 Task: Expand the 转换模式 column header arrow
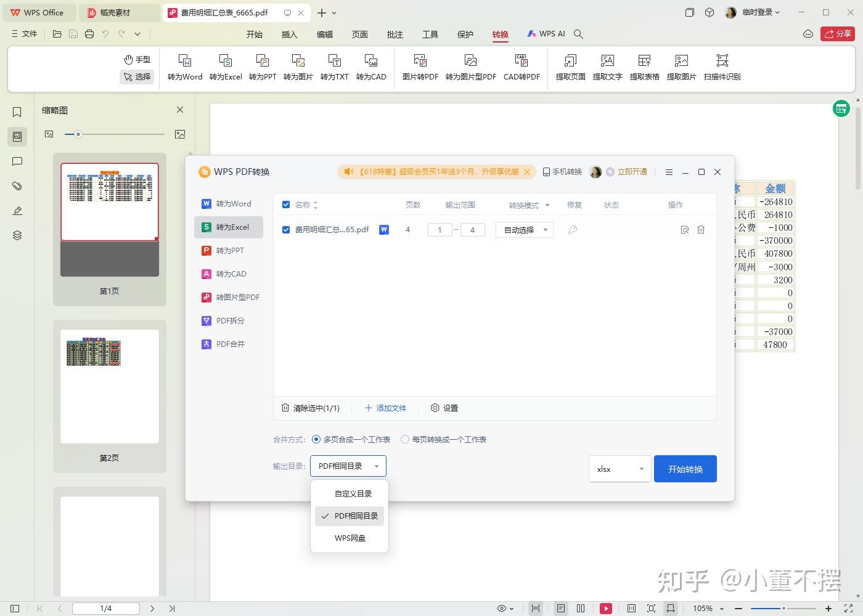coord(547,205)
